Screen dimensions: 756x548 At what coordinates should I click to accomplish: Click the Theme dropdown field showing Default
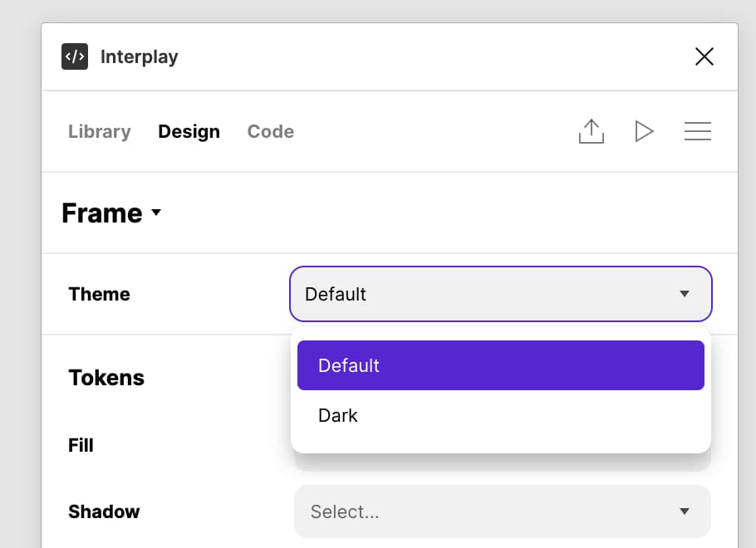click(x=500, y=294)
